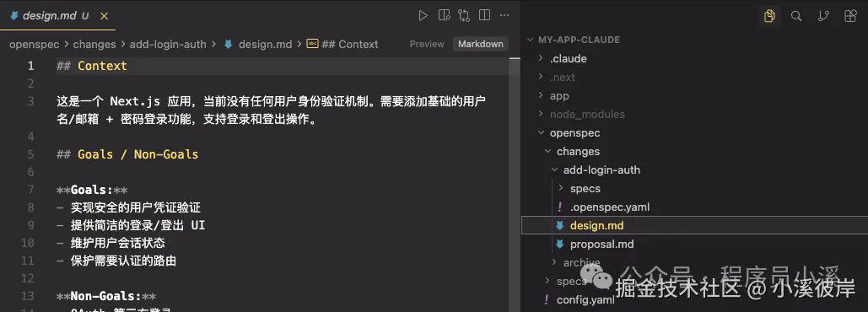Image resolution: width=868 pixels, height=312 pixels.
Task: Switch to Preview mode
Action: tap(427, 44)
